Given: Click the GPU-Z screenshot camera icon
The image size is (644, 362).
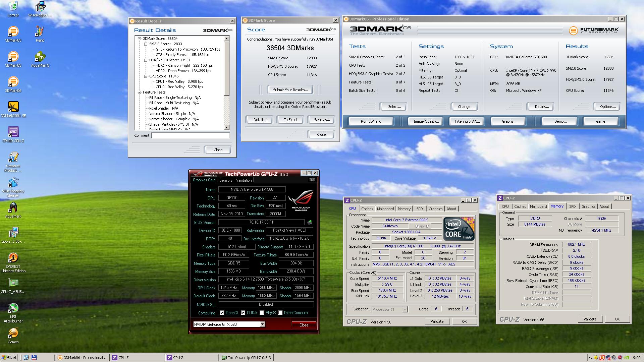Looking at the screenshot, I should (312, 180).
